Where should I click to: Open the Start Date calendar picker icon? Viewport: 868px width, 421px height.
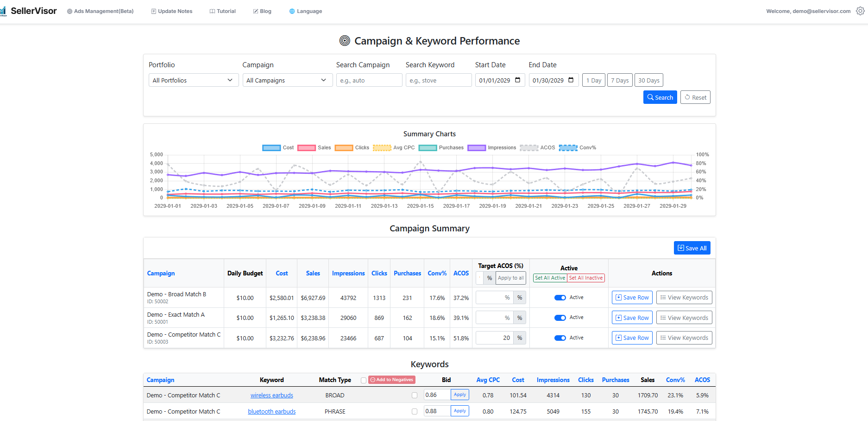pos(517,80)
